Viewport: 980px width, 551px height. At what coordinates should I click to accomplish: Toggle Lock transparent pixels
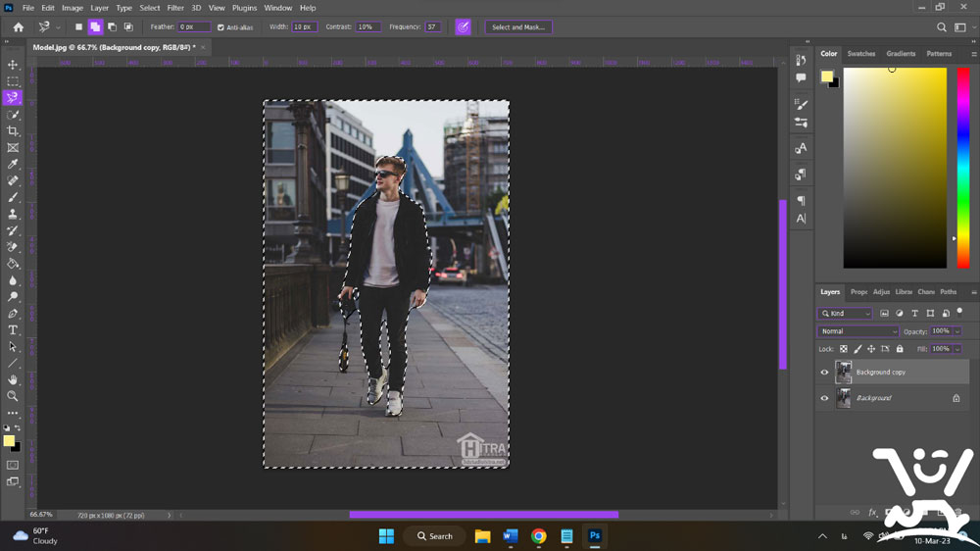point(844,349)
